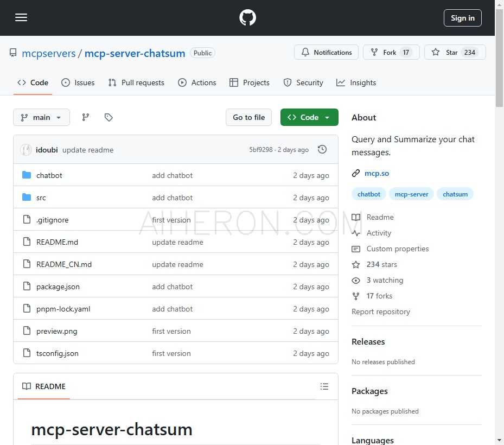Click the file icon beside package.json
Screen dimensions: 504x445
pyautogui.click(x=27, y=286)
